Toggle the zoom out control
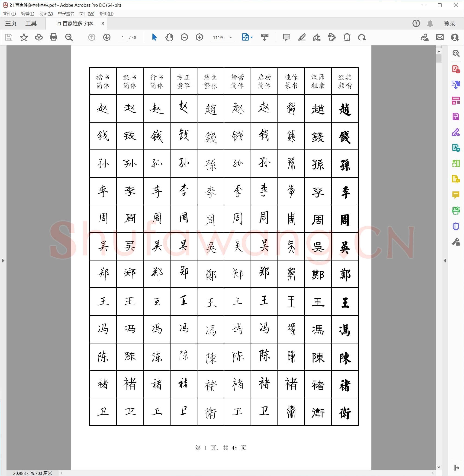This screenshot has width=464, height=476. tap(184, 37)
